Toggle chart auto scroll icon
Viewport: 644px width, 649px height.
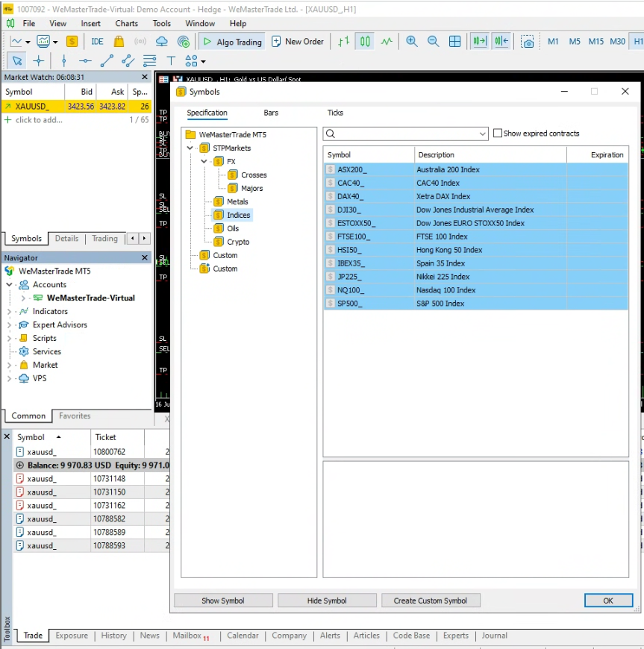[480, 41]
